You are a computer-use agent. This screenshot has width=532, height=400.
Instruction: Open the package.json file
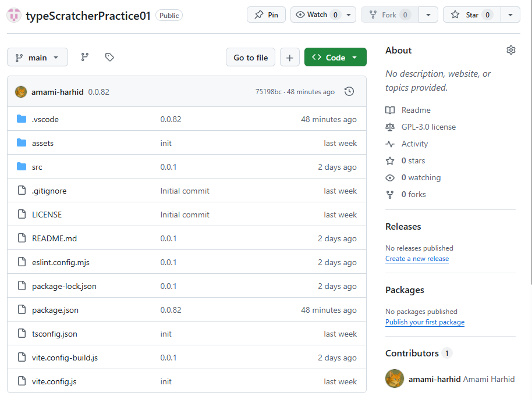tap(55, 310)
